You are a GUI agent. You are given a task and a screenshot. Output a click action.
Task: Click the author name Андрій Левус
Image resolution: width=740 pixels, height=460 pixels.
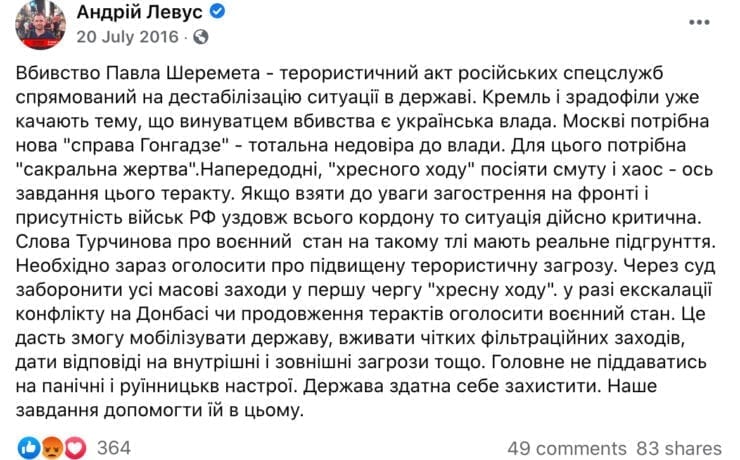click(x=140, y=12)
